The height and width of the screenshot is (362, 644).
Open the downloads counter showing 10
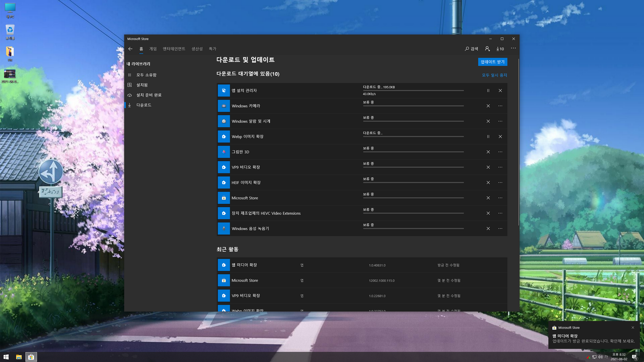[500, 49]
